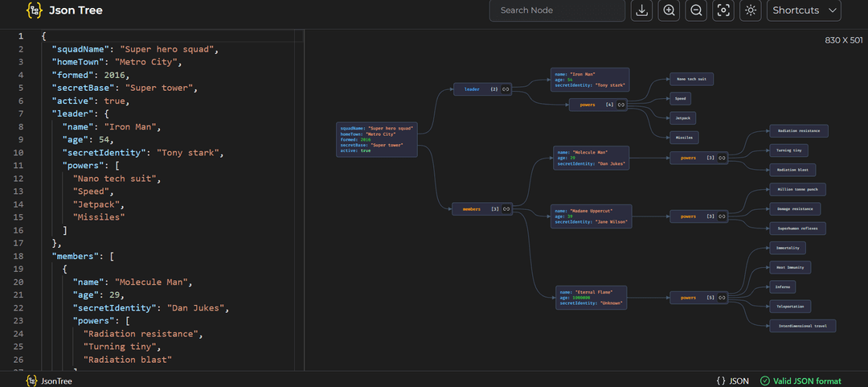The image size is (868, 387).
Task: Click the "Radiation blast" line in editor
Action: pos(128,360)
